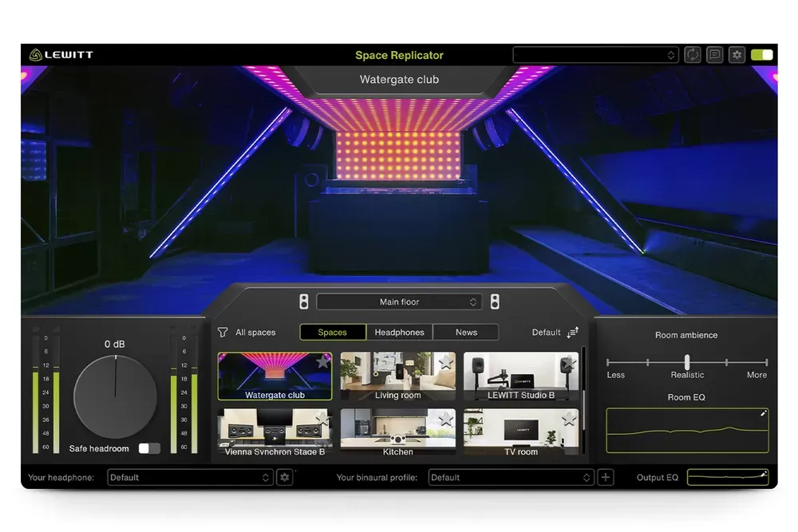Select the Living room space
798x532 pixels.
point(398,376)
